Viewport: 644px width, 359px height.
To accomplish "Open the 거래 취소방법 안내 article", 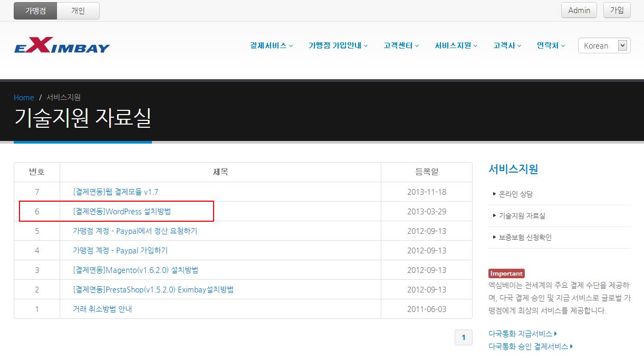I will tap(103, 309).
